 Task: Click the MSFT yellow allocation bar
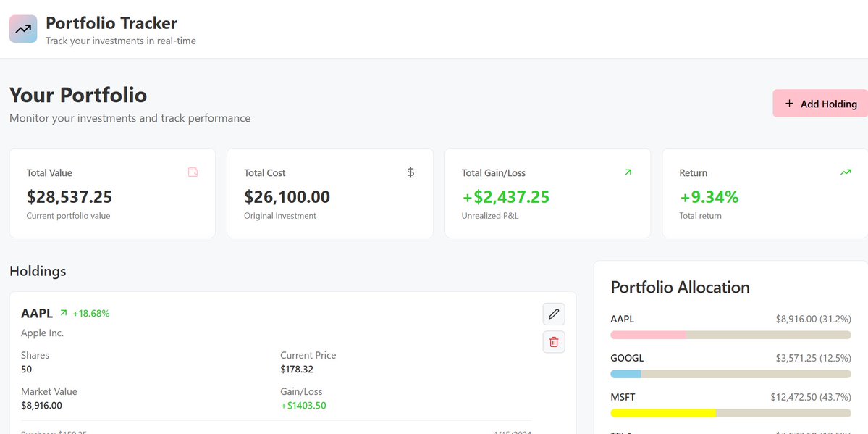pyautogui.click(x=663, y=413)
